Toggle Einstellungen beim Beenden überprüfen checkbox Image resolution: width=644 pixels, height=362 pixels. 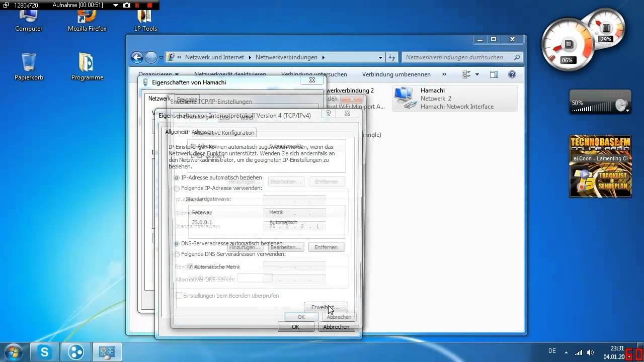point(227,296)
